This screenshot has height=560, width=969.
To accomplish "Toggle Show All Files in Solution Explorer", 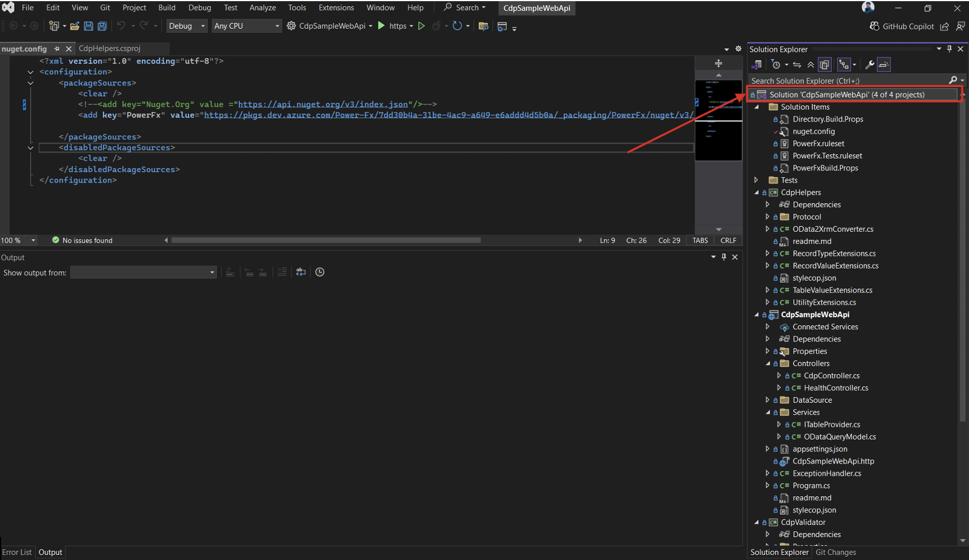I will point(825,65).
